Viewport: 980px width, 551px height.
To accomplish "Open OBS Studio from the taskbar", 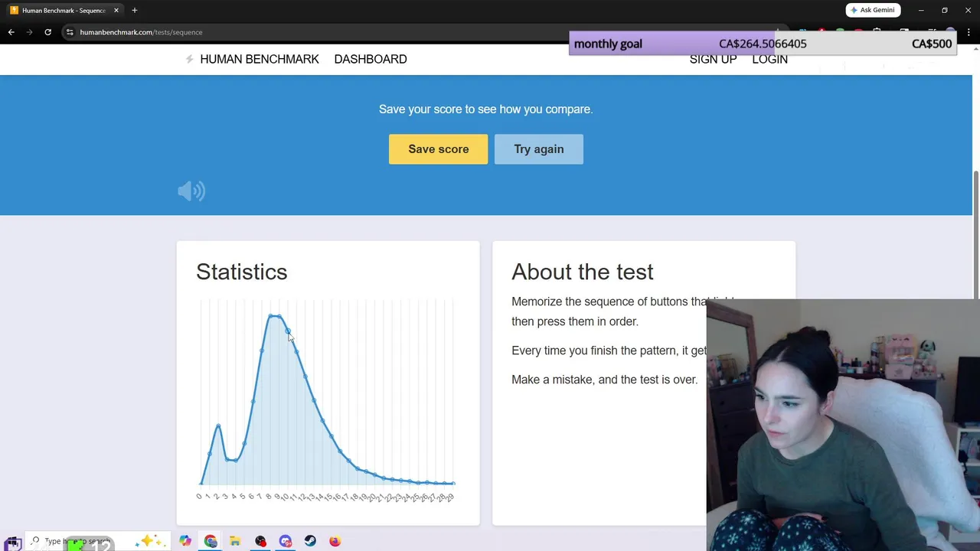I will click(260, 541).
